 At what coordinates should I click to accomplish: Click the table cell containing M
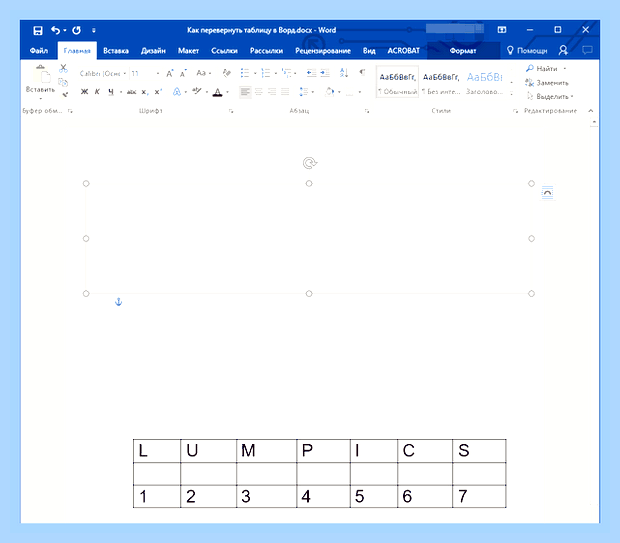pos(267,450)
